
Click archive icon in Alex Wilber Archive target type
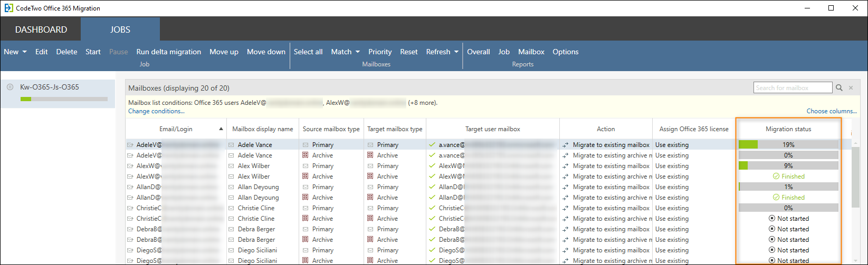(370, 176)
